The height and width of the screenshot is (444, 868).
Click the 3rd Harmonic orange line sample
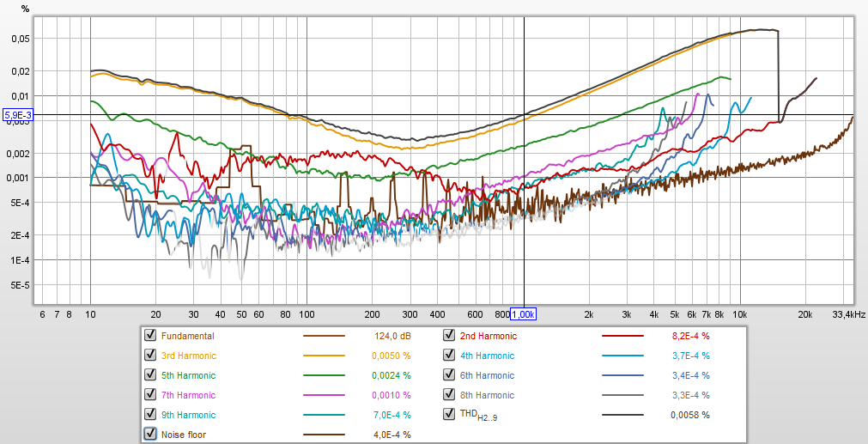point(324,356)
